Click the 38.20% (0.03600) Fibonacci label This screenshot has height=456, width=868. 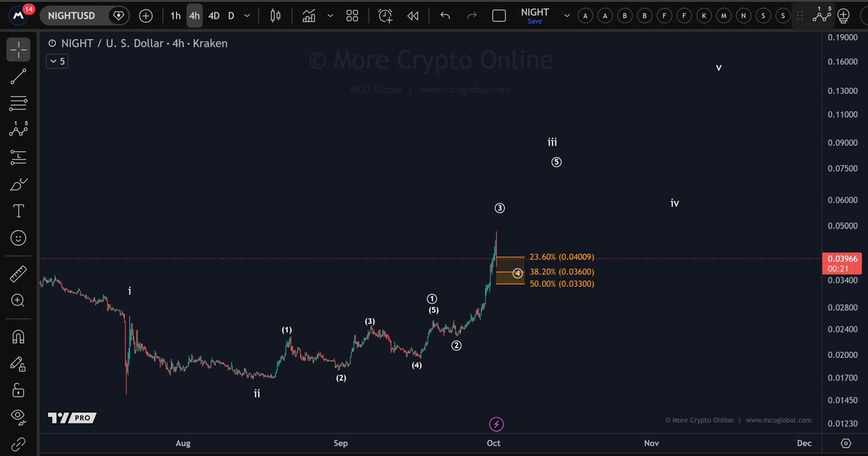562,272
